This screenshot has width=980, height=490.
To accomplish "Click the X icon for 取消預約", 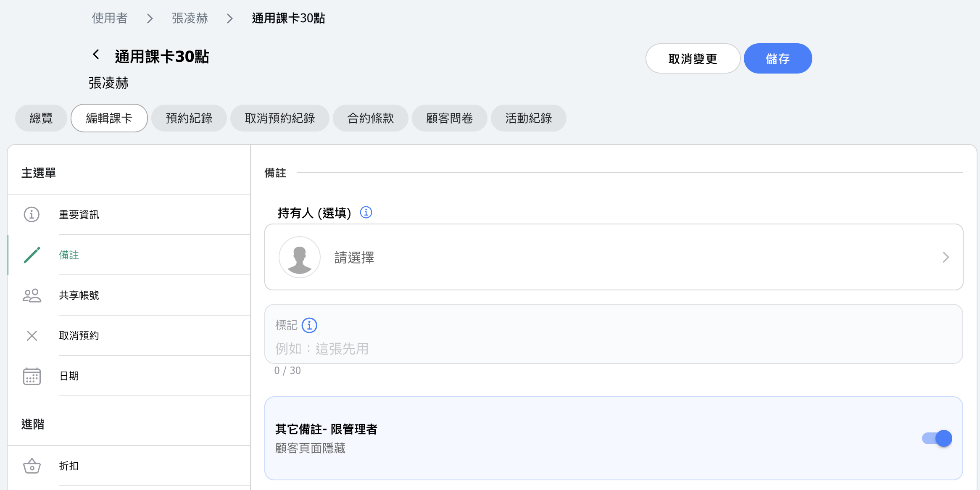I will 32,336.
